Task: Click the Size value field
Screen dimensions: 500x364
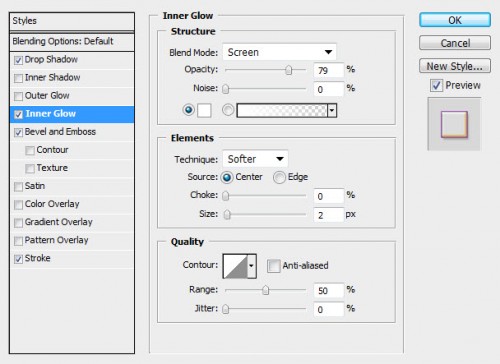Action: pos(328,215)
